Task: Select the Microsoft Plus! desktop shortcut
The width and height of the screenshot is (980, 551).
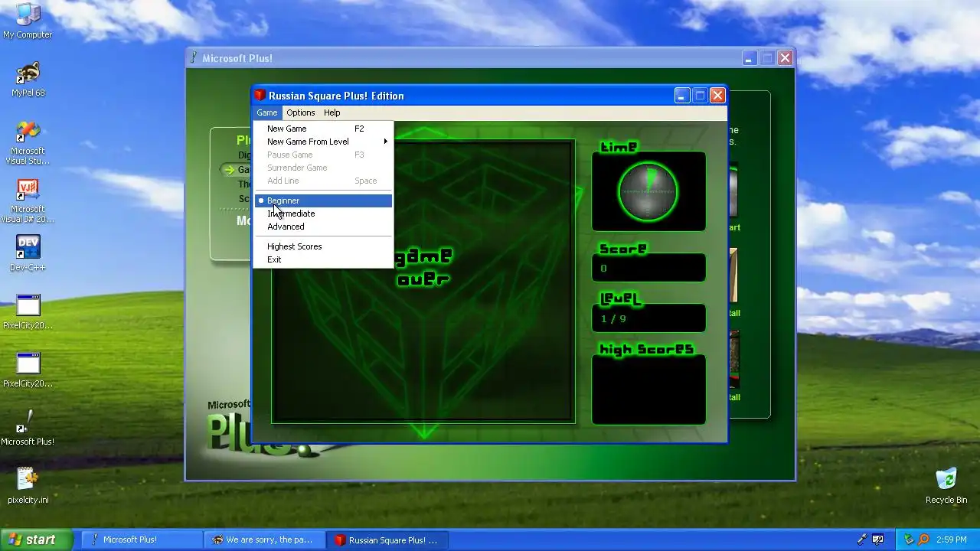Action: (x=28, y=428)
